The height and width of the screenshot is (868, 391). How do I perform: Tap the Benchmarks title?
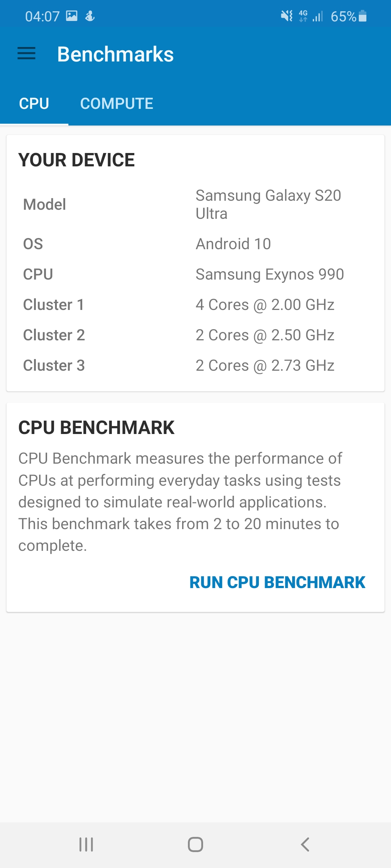(115, 54)
